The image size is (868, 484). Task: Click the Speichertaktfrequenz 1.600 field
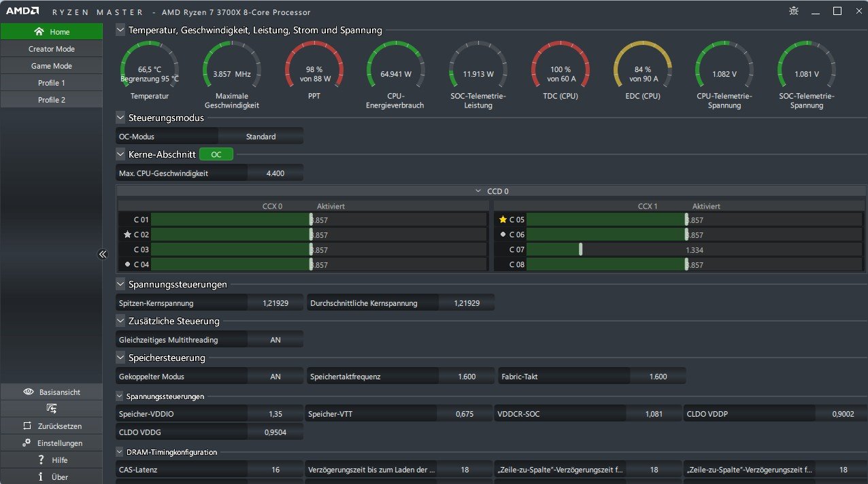[x=467, y=376]
